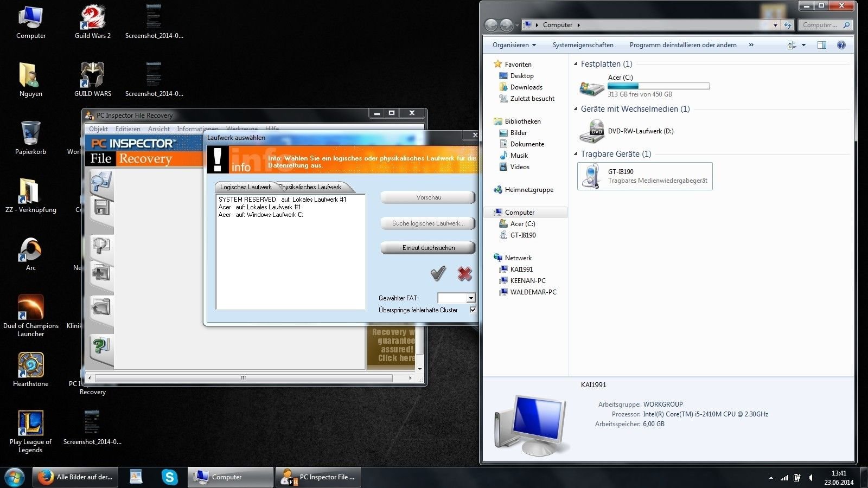Viewport: 868px width, 488px height.
Task: Collapse the Tragbare Geräte group
Action: point(576,154)
